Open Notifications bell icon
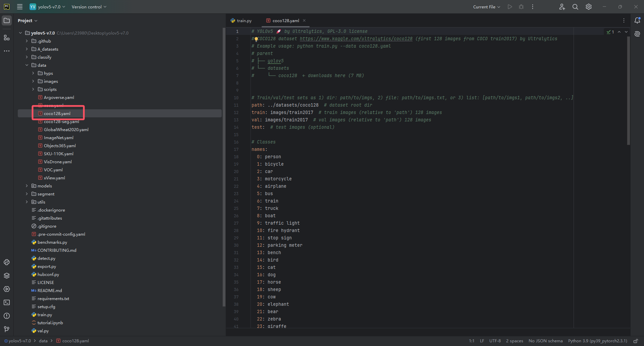This screenshot has width=644, height=346. point(637,20)
